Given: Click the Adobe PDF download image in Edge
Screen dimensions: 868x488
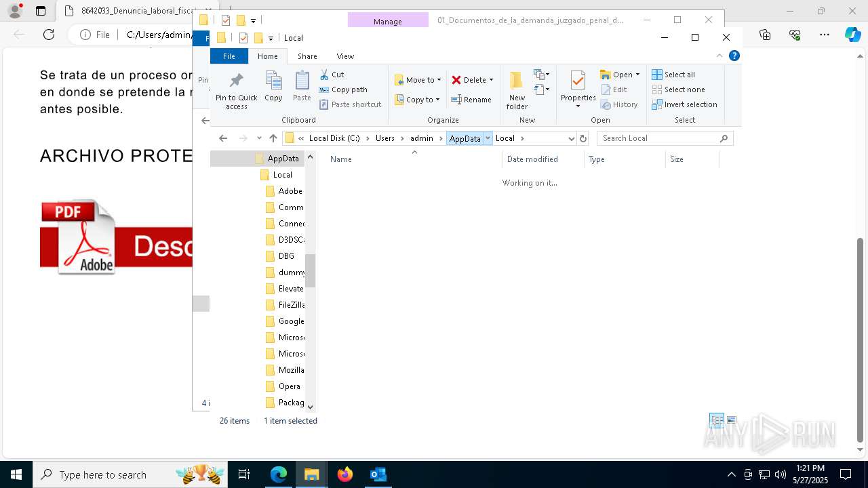Looking at the screenshot, I should [116, 237].
